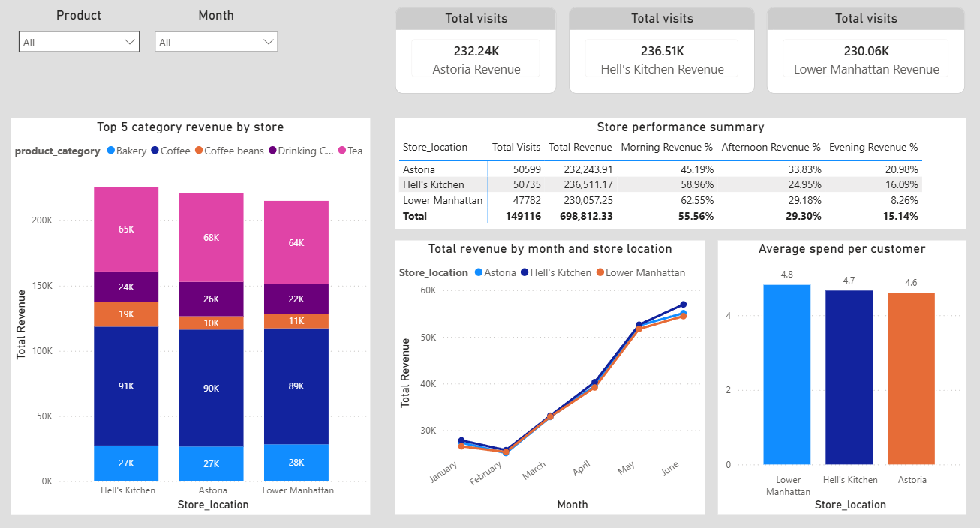Viewport: 980px width, 528px height.
Task: Select the Astoria Revenue total visits card
Action: pyautogui.click(x=476, y=58)
